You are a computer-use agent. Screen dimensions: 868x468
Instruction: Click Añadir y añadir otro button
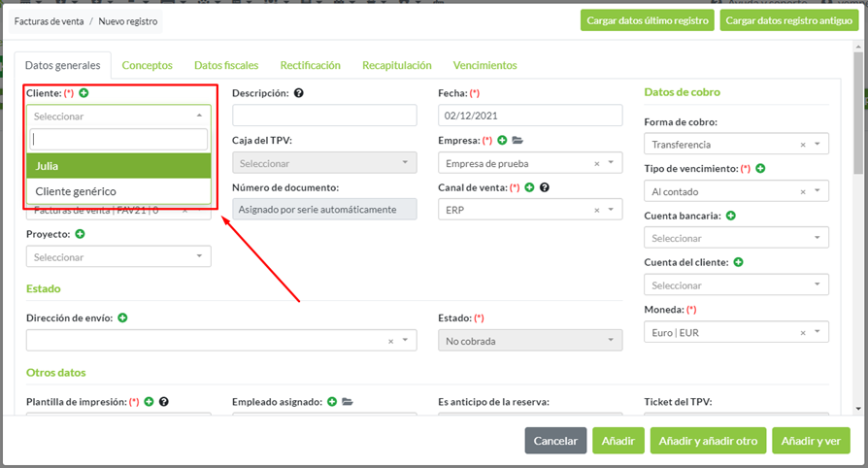click(708, 441)
